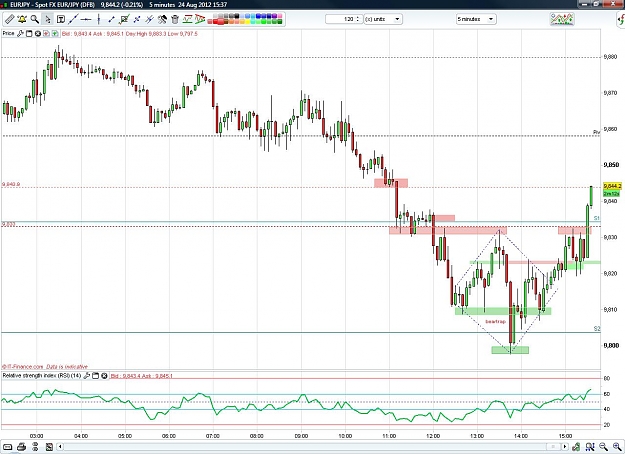Viewport: 625px width, 454px height.
Task: Click the yellow 9,844.2 current price label
Action: coord(612,186)
